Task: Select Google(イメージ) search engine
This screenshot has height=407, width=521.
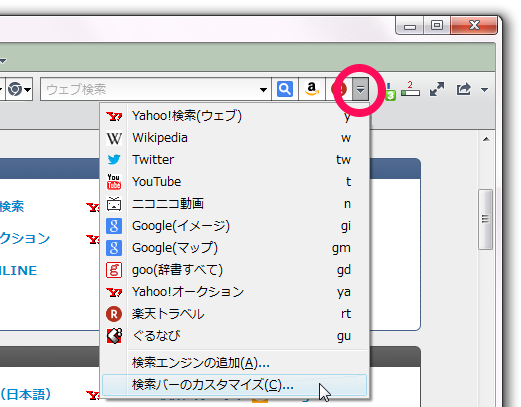Action: tap(235, 226)
